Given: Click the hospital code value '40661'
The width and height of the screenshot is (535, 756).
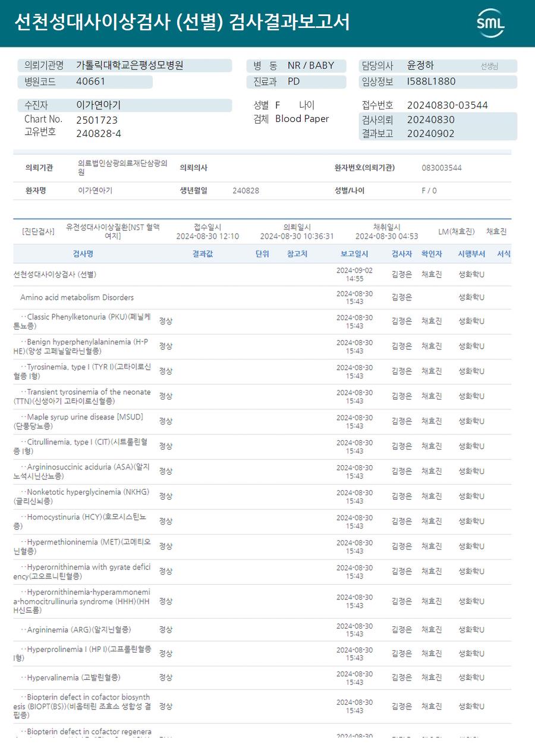Looking at the screenshot, I should (90, 81).
